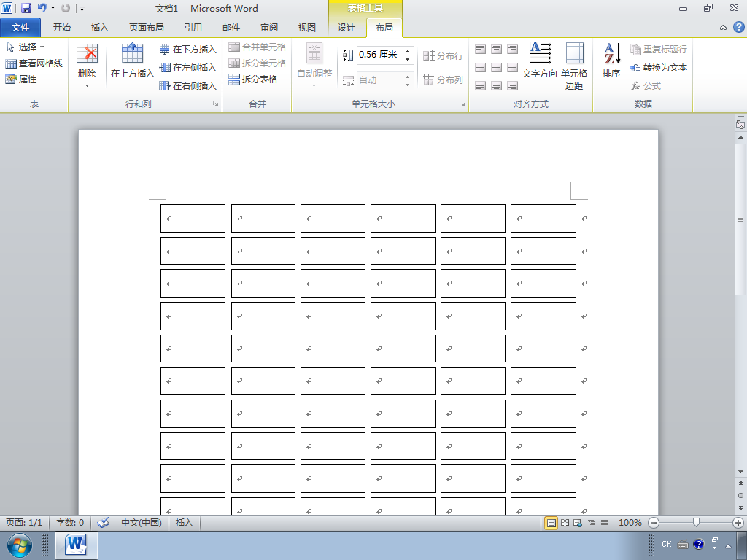This screenshot has width=747, height=560.
Task: Click the 100% zoom level button
Action: [630, 523]
